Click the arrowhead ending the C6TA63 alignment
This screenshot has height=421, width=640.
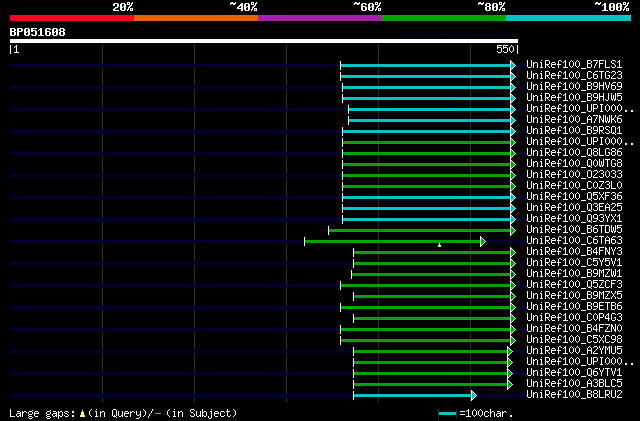click(x=483, y=241)
